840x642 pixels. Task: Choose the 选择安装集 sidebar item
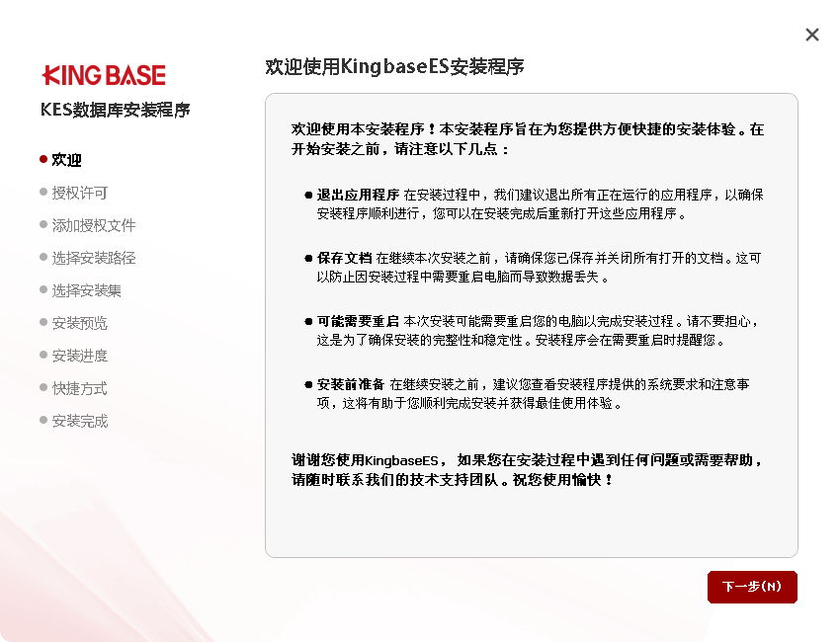click(x=87, y=290)
